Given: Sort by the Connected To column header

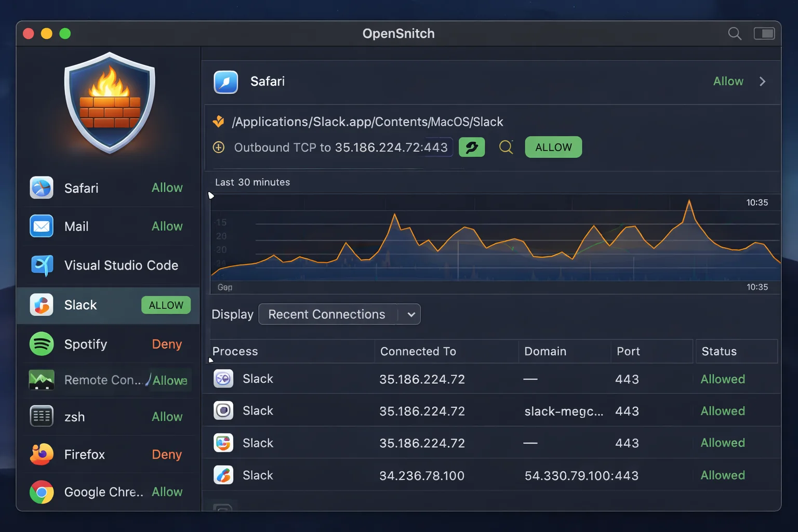Looking at the screenshot, I should (x=418, y=351).
